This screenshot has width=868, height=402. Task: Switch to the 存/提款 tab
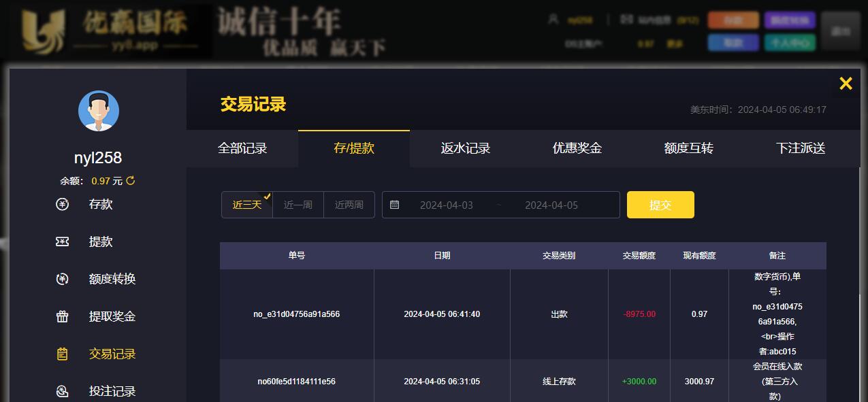[354, 148]
